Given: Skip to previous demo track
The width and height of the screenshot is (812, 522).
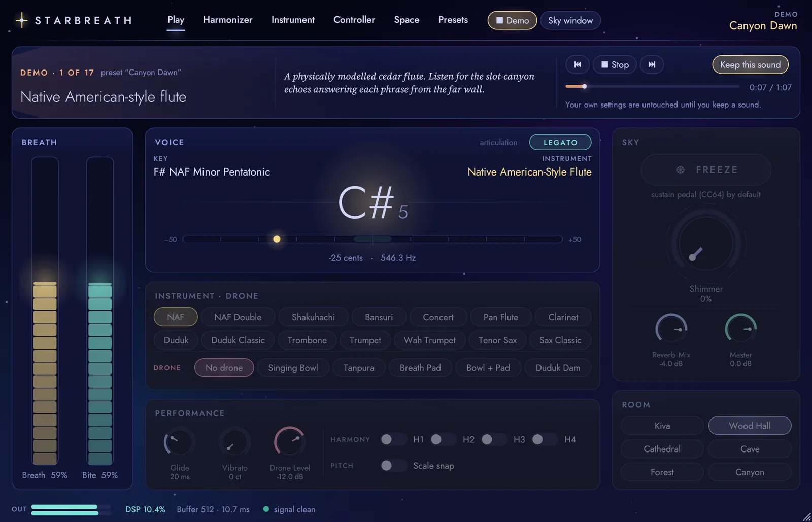Looking at the screenshot, I should (578, 64).
